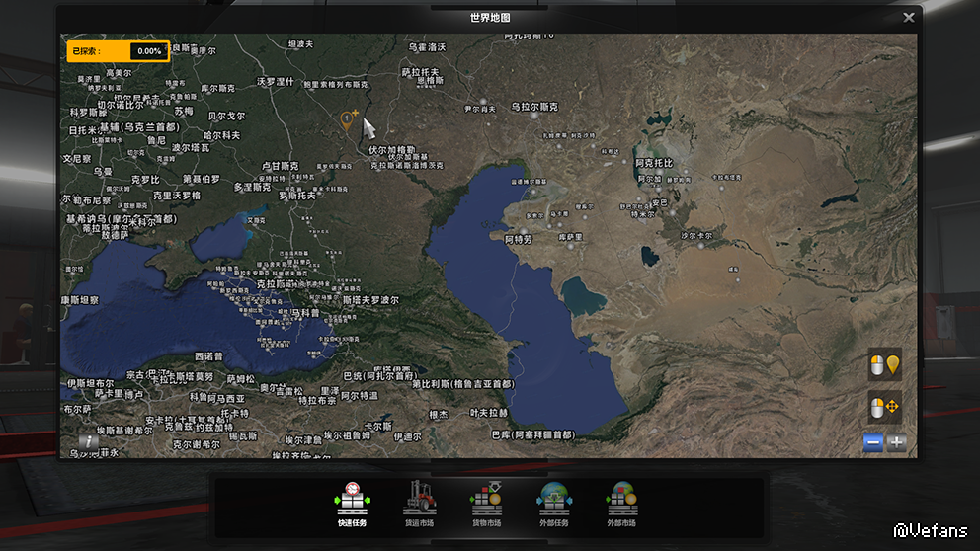Click the city label 巴库 (阿塞拜疆首都)
980x551 pixels.
[x=533, y=434]
